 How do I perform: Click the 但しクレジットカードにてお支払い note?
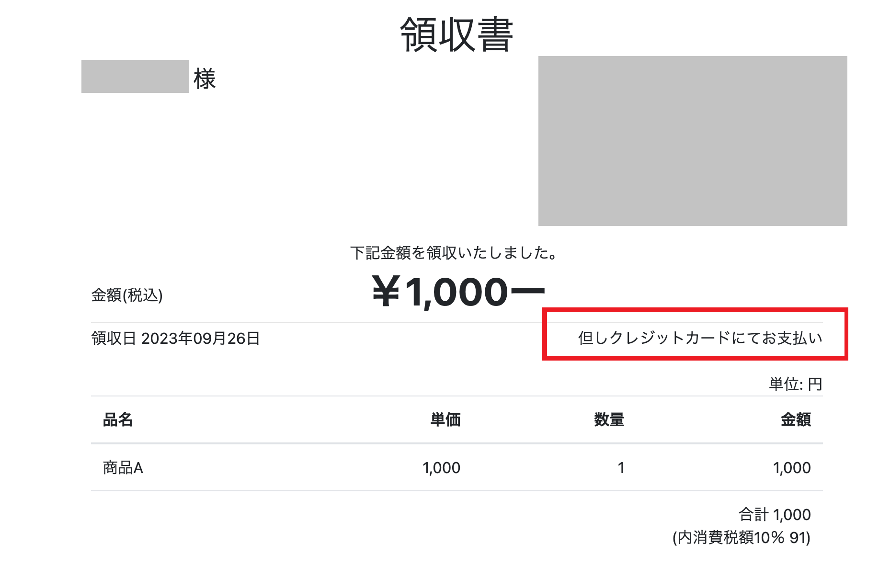coord(700,338)
